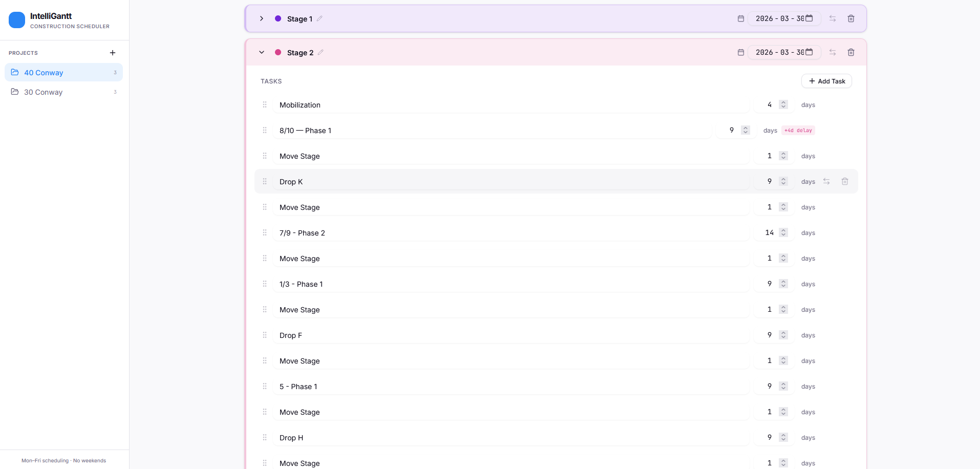Add a new project with plus icon
Viewport: 980px width, 469px height.
[x=113, y=53]
